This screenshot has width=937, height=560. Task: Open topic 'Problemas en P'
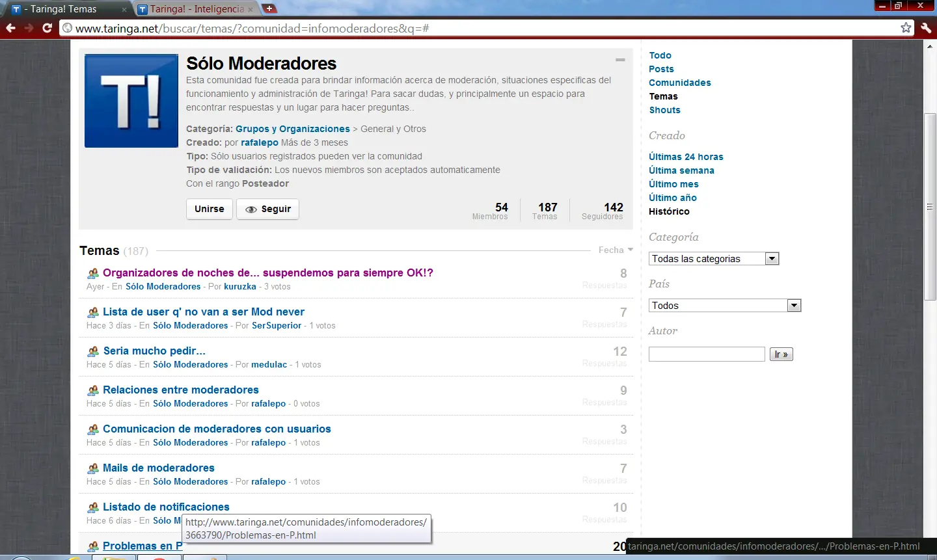143,546
